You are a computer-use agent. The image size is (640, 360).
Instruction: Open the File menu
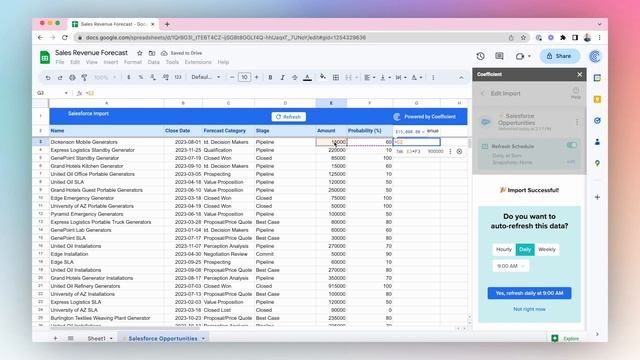click(x=60, y=62)
